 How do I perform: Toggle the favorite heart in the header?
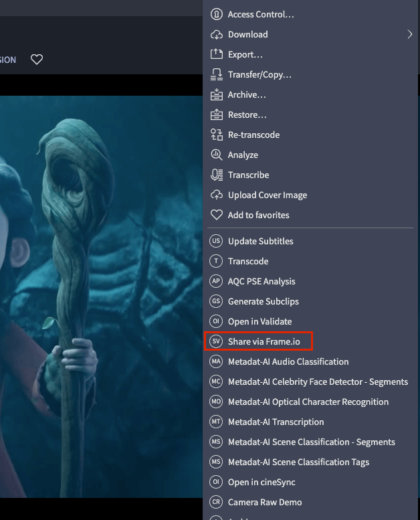coord(37,60)
